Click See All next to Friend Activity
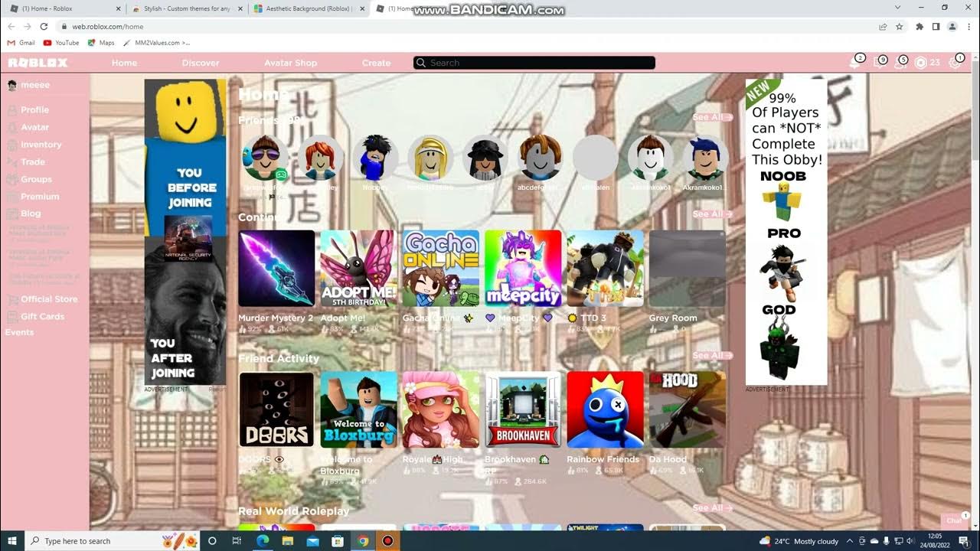The height and width of the screenshot is (551, 980). (x=712, y=355)
